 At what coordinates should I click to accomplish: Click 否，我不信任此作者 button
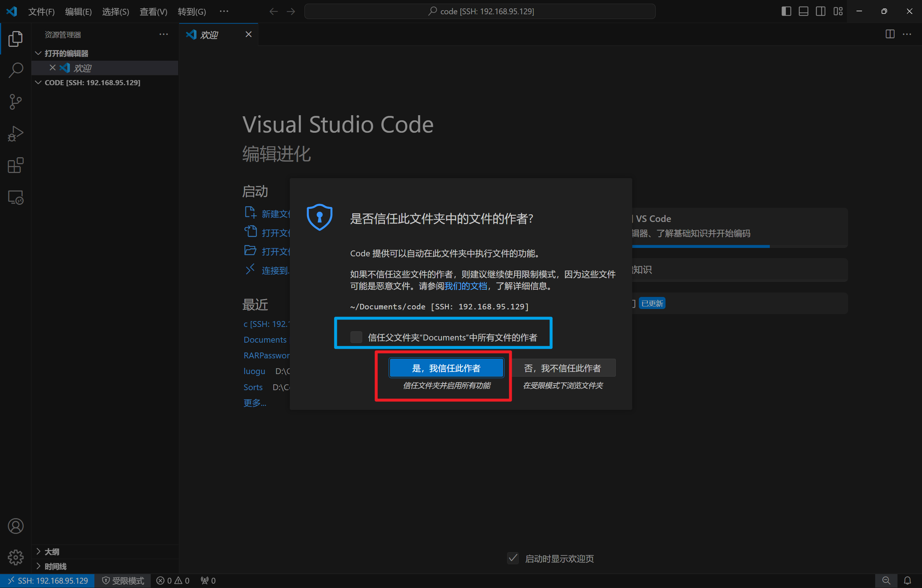click(562, 367)
